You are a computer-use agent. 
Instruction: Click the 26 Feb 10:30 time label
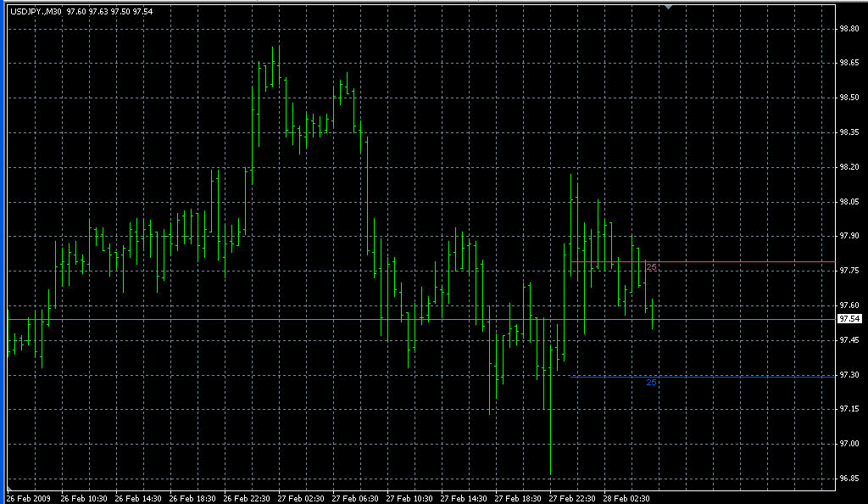click(x=84, y=498)
